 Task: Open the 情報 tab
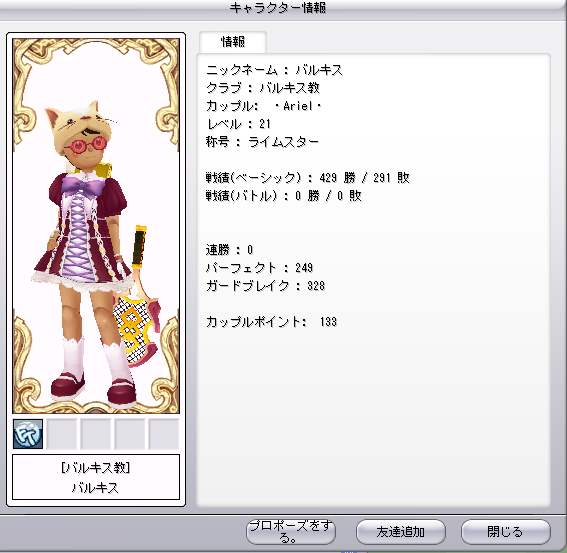tap(233, 42)
